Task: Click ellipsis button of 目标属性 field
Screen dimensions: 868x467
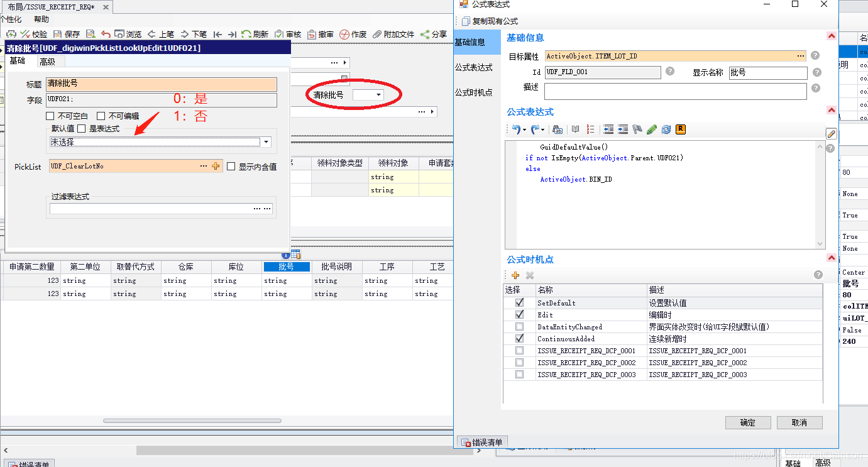Action: [801, 56]
